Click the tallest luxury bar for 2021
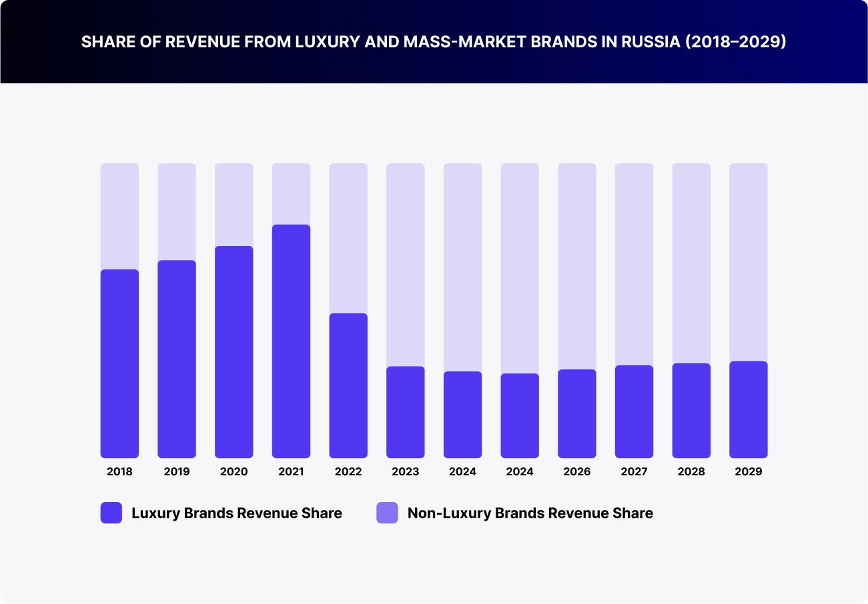Image resolution: width=868 pixels, height=604 pixels. click(x=291, y=340)
